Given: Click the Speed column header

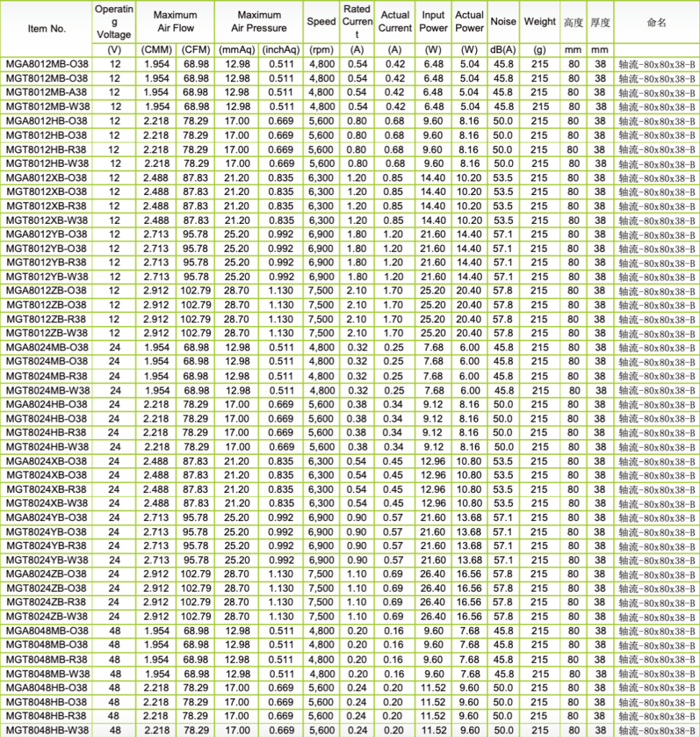Looking at the screenshot, I should pos(321,22).
